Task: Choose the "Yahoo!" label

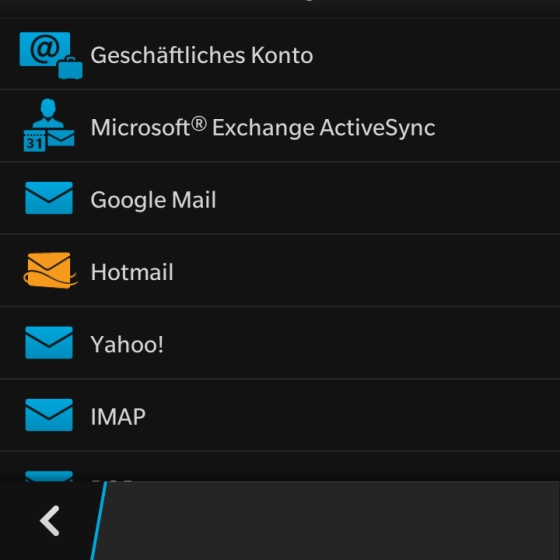Action: pos(127,344)
